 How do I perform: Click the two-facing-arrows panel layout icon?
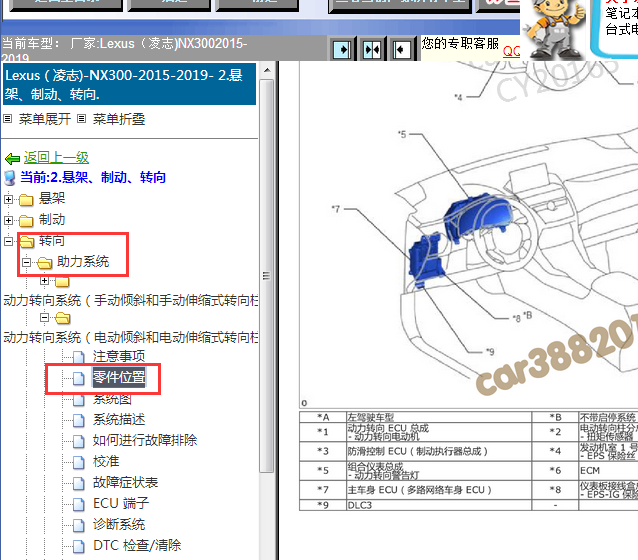[x=372, y=50]
